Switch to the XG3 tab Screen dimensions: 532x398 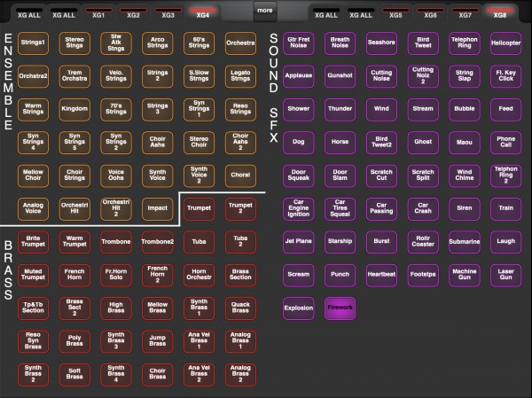[x=168, y=13]
